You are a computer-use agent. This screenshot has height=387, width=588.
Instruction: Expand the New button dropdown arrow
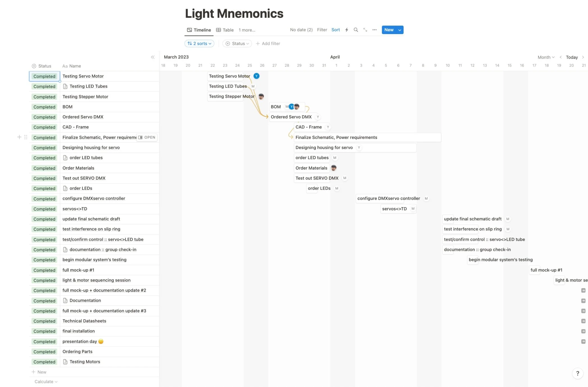[x=400, y=30]
